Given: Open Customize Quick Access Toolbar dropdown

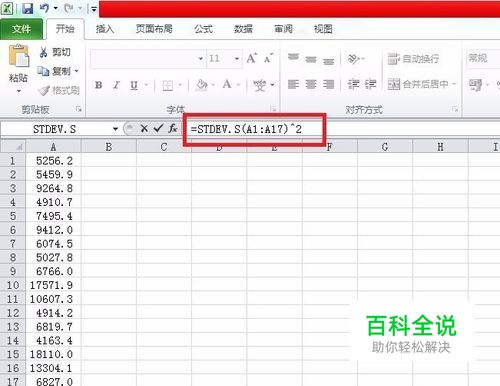Looking at the screenshot, I should tap(94, 9).
